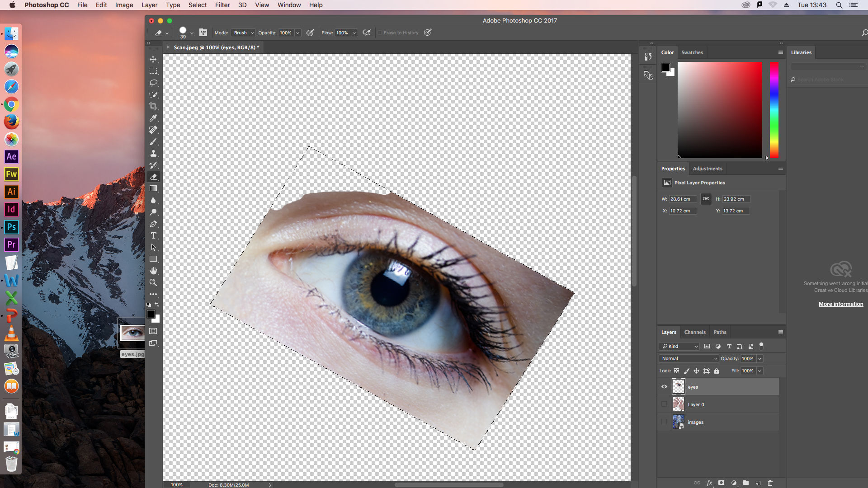The image size is (868, 488).
Task: Select the Clone Stamp tool
Action: (x=153, y=153)
